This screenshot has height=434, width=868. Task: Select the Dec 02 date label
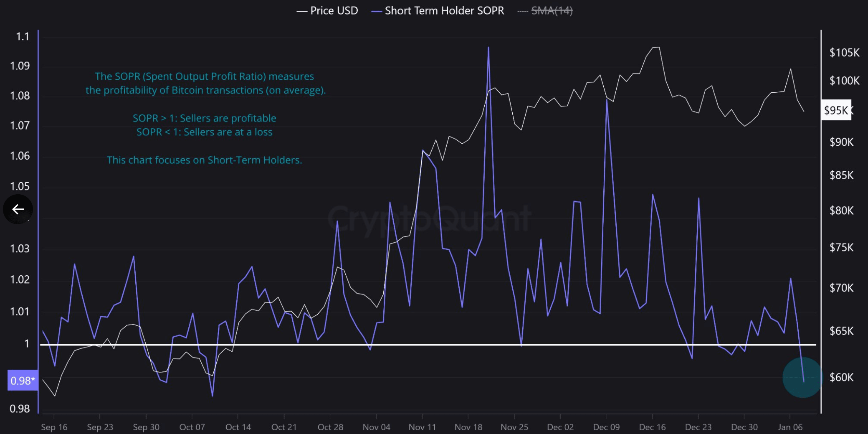(560, 427)
